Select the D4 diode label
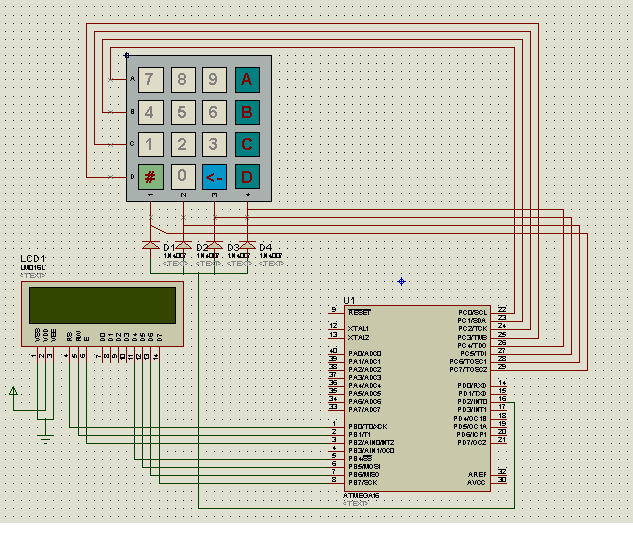This screenshot has height=540, width=633. 266,247
